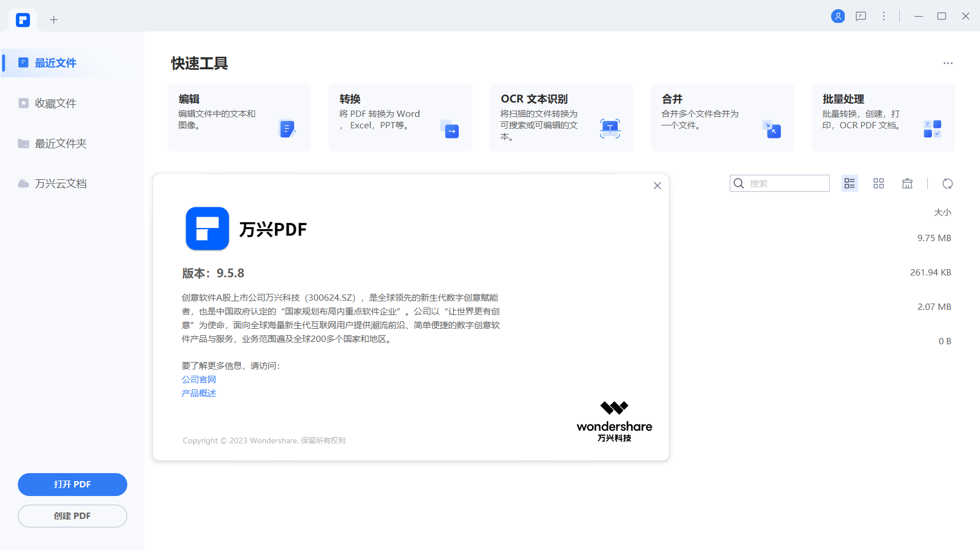The image size is (980, 551).
Task: Launch the OCR 文本识别 tool
Action: point(561,117)
